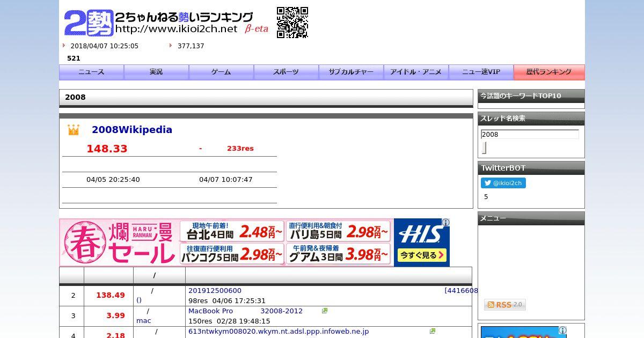Select the 04/05 20:25:40 timestamp
Image resolution: width=644 pixels, height=338 pixels.
113,180
